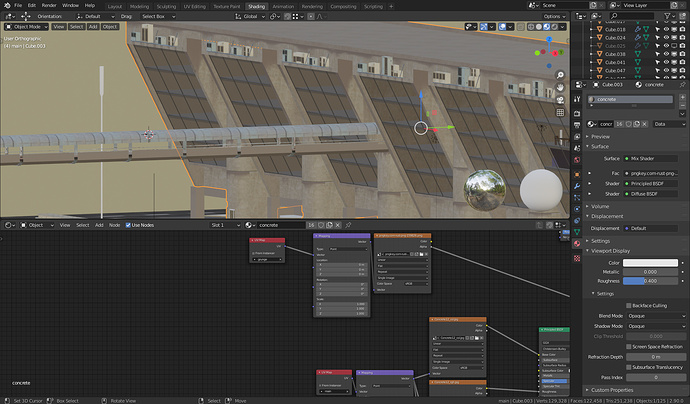
Task: Open the Slot 1 dropdown
Action: [225, 225]
